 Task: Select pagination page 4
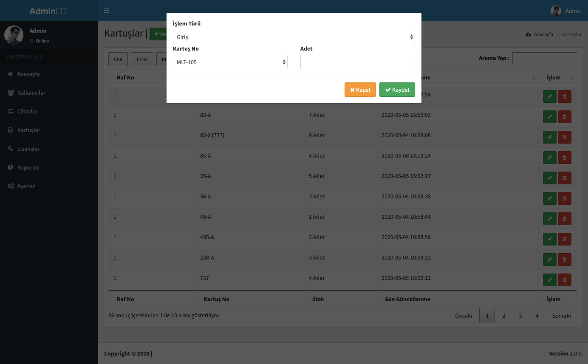(537, 316)
